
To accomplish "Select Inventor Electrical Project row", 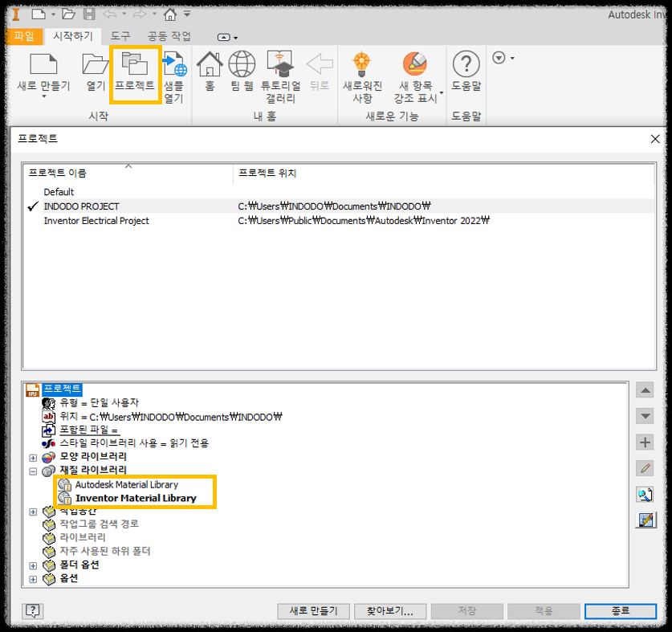I will [96, 221].
